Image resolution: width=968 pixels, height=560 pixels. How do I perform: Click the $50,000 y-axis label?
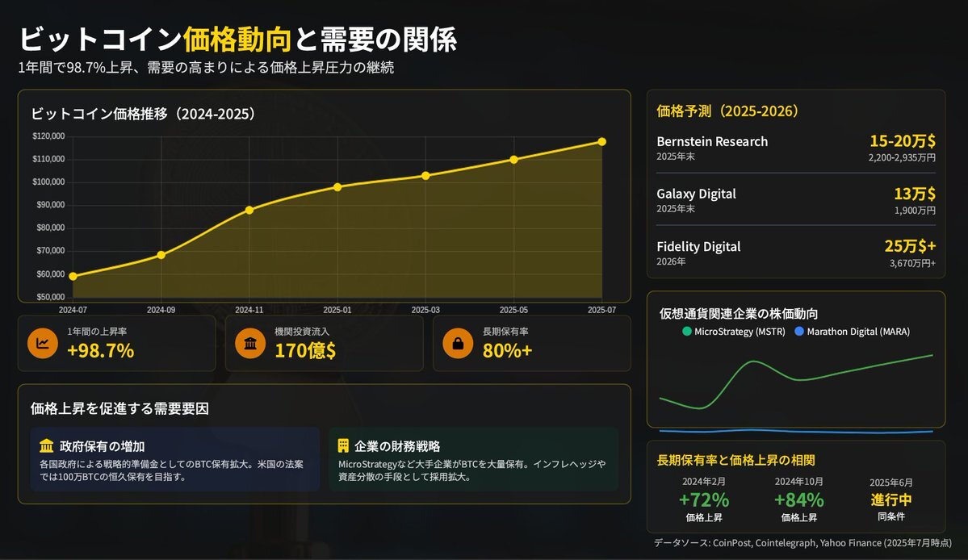pos(50,297)
